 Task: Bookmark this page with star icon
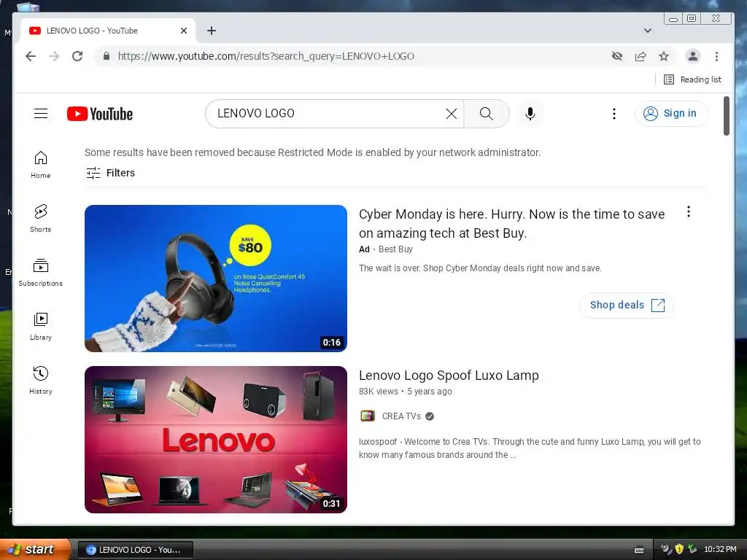(x=664, y=56)
